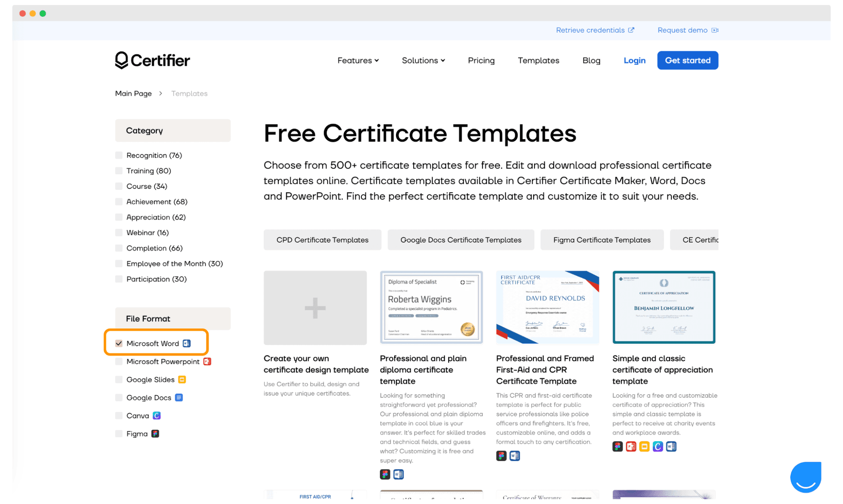Open the Pricing page

click(x=481, y=61)
